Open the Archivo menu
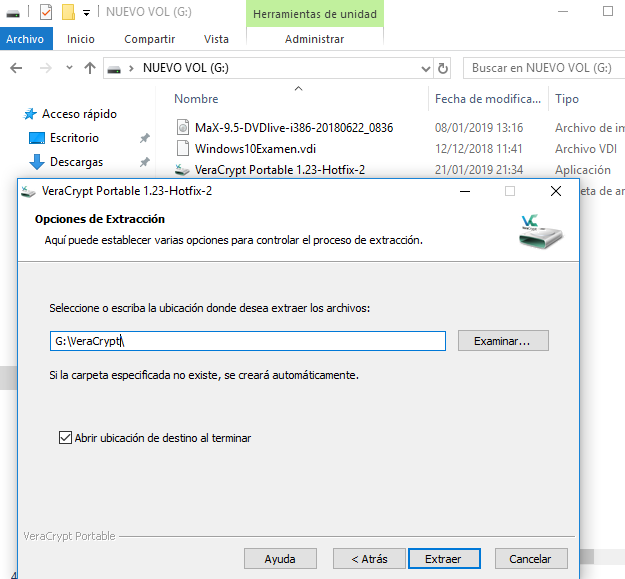The width and height of the screenshot is (625, 579). coord(25,39)
